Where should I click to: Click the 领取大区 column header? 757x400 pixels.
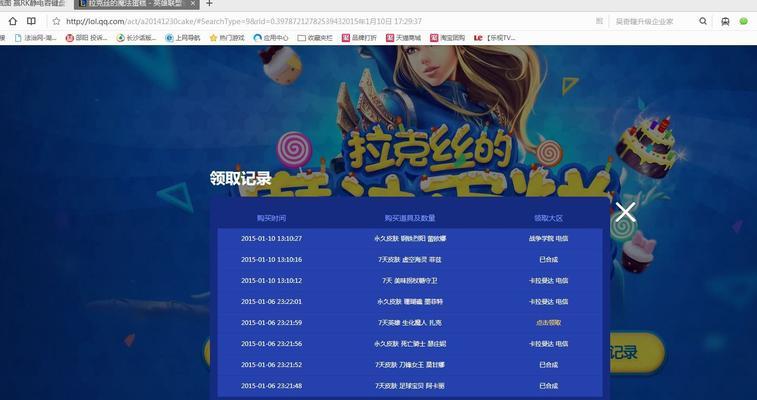pyautogui.click(x=548, y=218)
